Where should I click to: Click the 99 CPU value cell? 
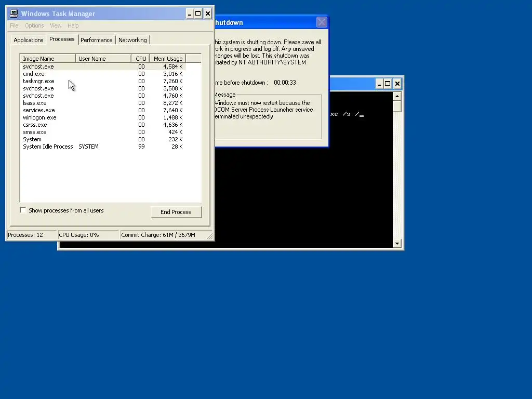click(141, 147)
